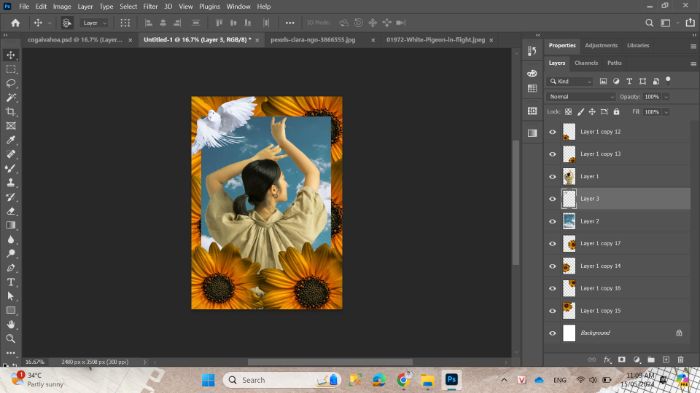Select the Clone Stamp tool
Screen dimensions: 700x393
click(x=11, y=183)
